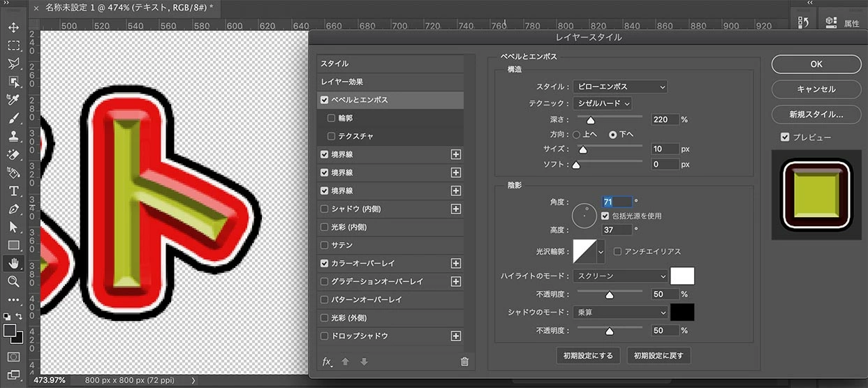The height and width of the screenshot is (388, 868).
Task: Select the Move tool
Action: click(x=13, y=27)
